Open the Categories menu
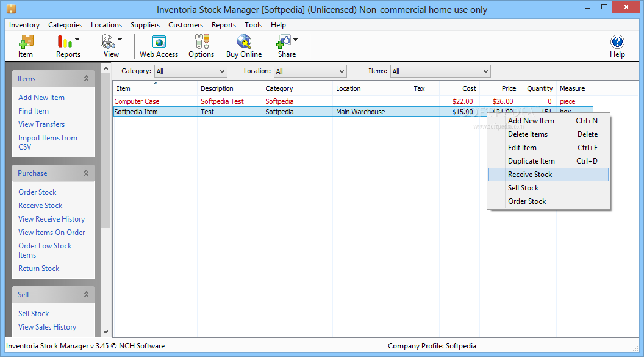 (65, 25)
